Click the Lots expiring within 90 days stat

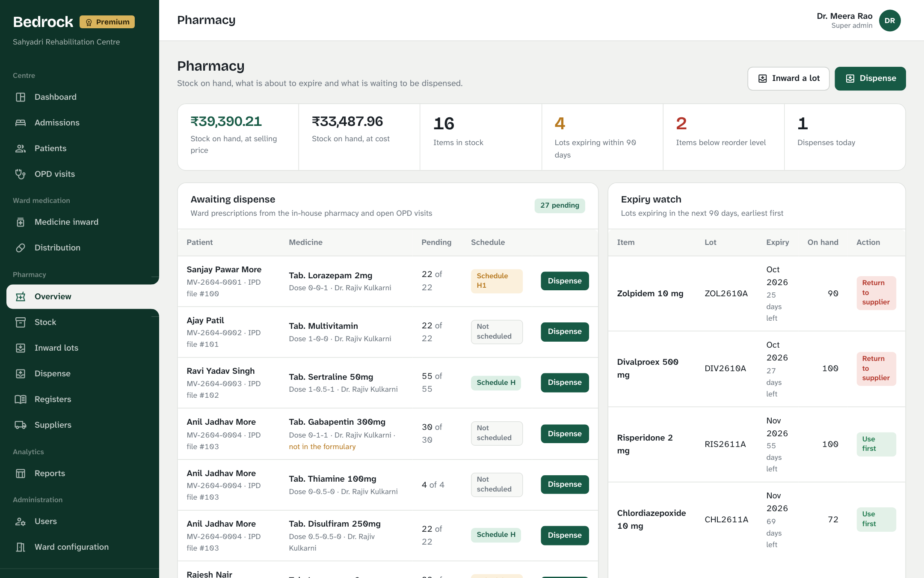point(602,137)
